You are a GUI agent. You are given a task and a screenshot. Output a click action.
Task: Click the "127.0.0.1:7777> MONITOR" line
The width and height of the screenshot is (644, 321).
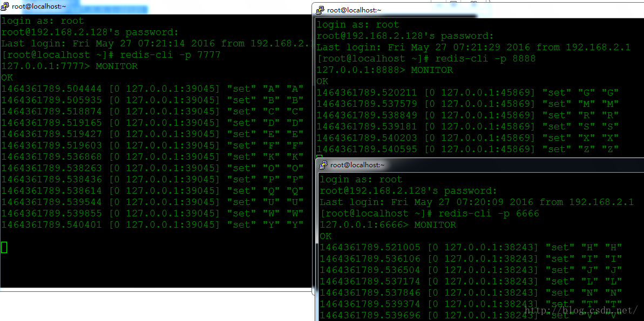point(70,66)
